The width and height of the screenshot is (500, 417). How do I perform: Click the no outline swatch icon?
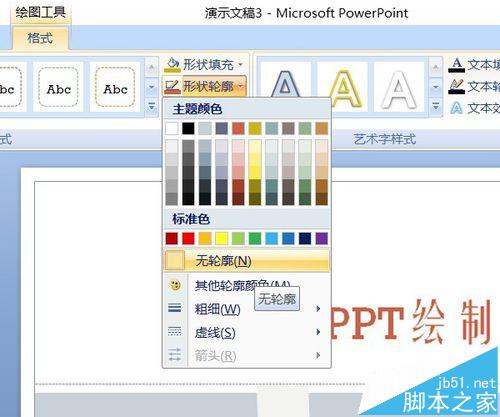175,260
